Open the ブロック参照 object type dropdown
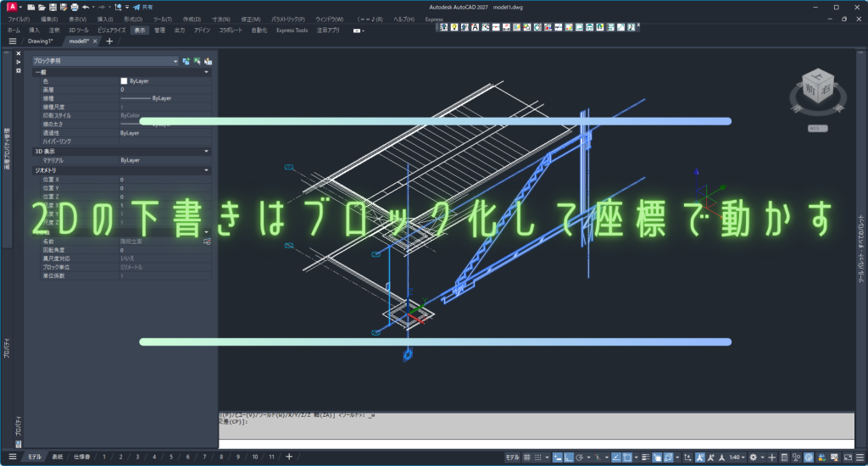Viewport: 868px width, 466px height. (x=175, y=61)
